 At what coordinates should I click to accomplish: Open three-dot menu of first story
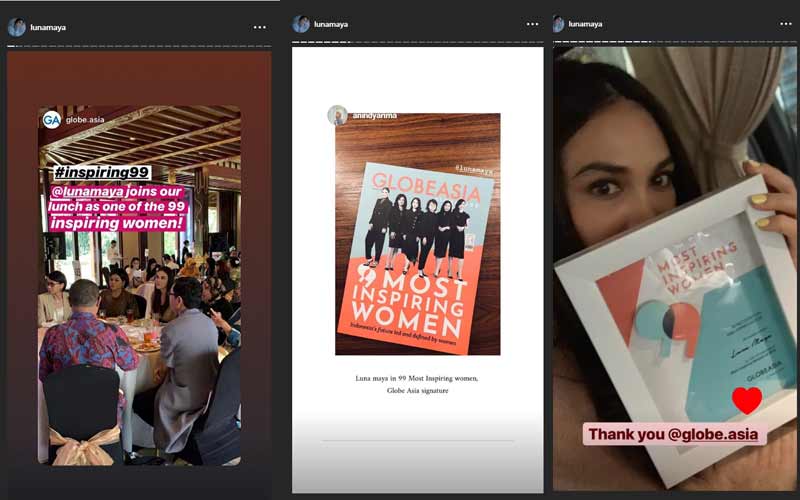pyautogui.click(x=260, y=28)
